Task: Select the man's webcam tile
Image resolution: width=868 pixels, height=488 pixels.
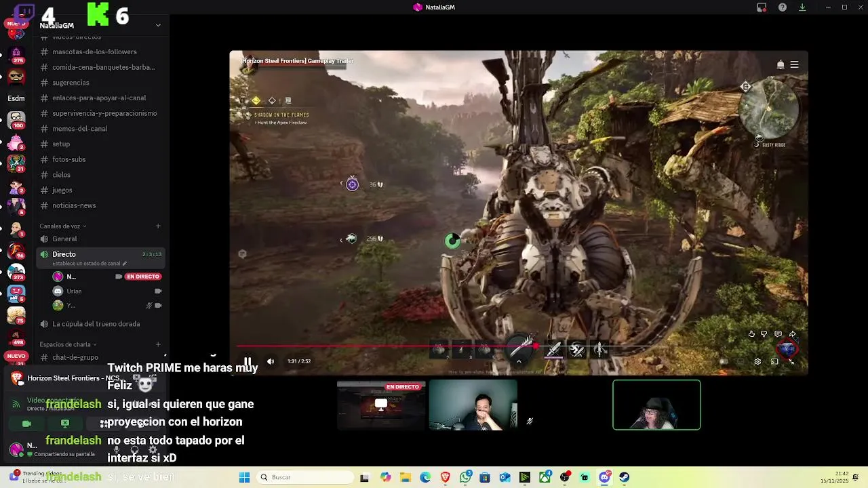Action: tap(473, 405)
